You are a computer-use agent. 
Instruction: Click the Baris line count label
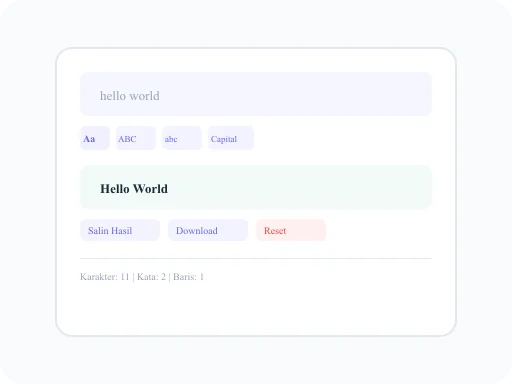click(188, 277)
